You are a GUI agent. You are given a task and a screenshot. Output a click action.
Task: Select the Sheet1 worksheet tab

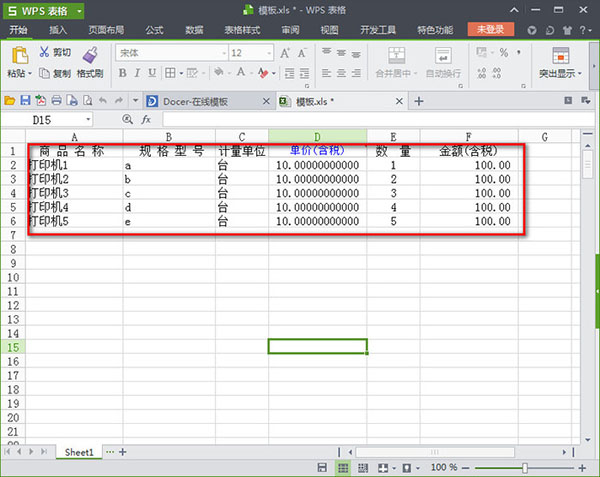(79, 452)
